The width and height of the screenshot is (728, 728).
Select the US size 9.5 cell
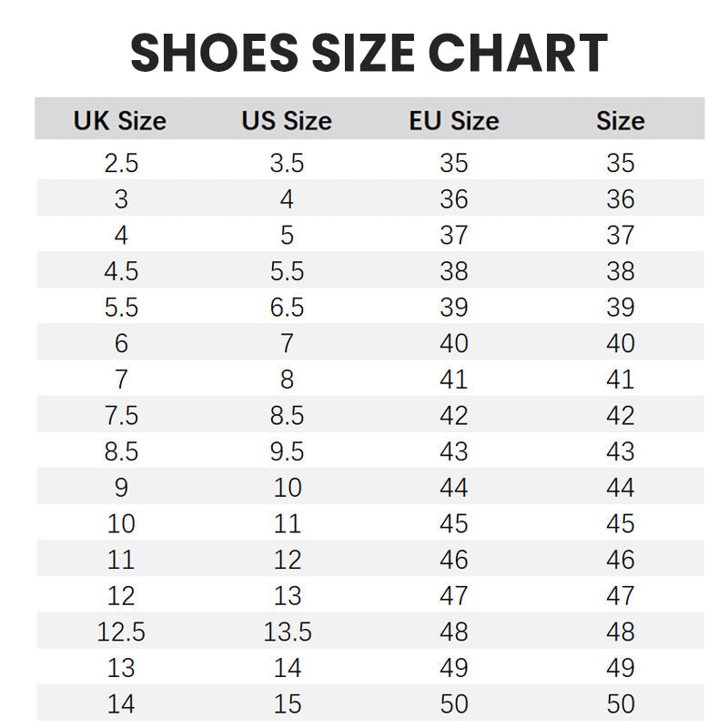(x=287, y=452)
